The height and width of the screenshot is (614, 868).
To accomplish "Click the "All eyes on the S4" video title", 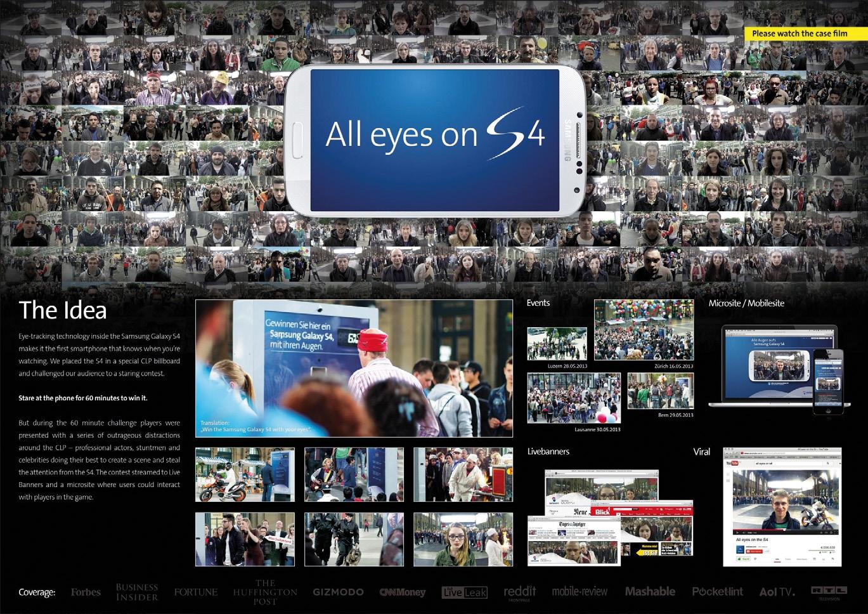I will pos(752,540).
